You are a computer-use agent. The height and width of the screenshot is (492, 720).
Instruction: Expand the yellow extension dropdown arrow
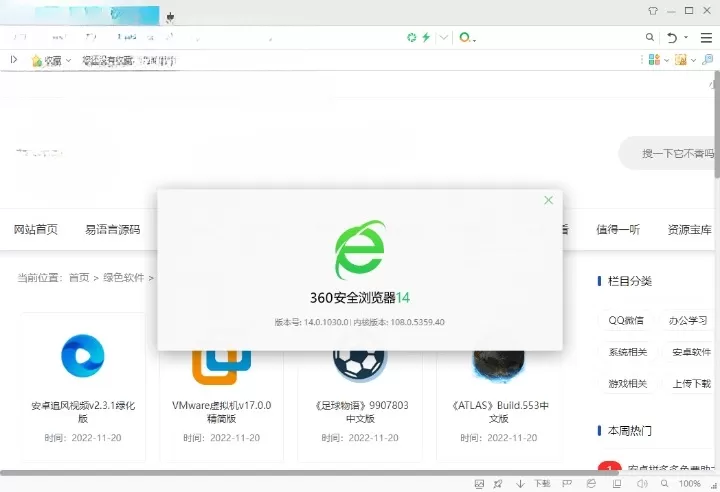click(693, 60)
